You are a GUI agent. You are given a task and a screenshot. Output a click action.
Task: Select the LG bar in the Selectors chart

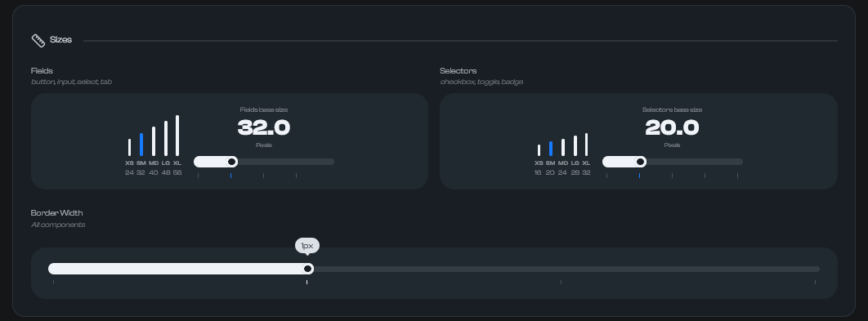tap(575, 145)
